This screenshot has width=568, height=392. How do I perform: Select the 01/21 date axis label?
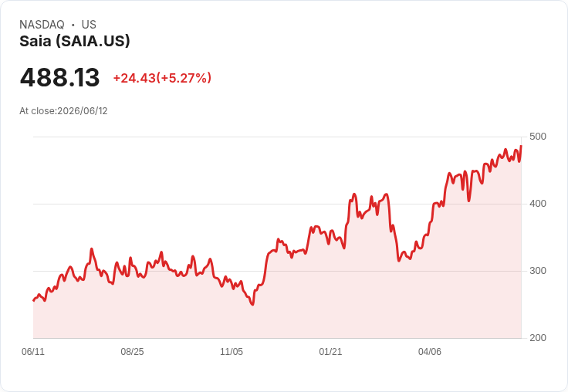(x=330, y=352)
